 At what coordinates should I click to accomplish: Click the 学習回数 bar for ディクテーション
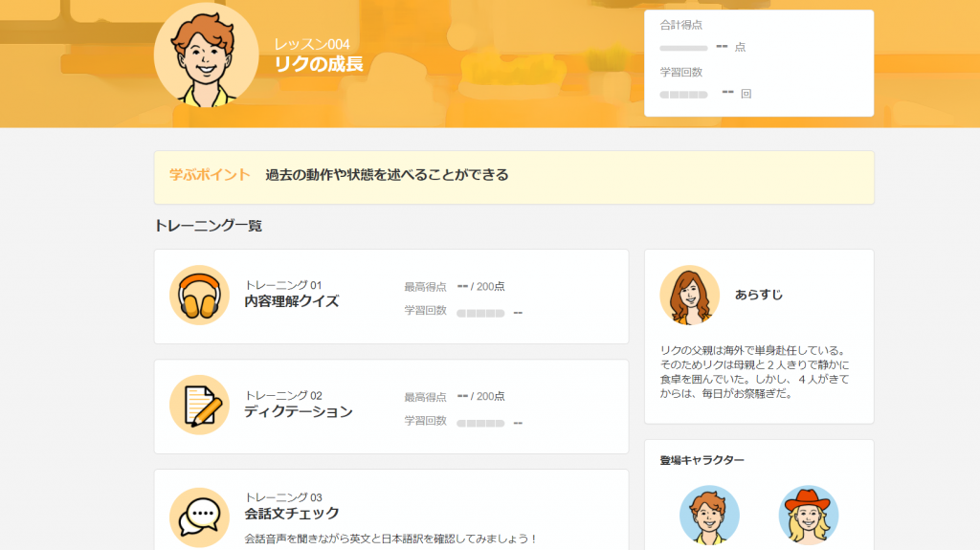(x=480, y=423)
